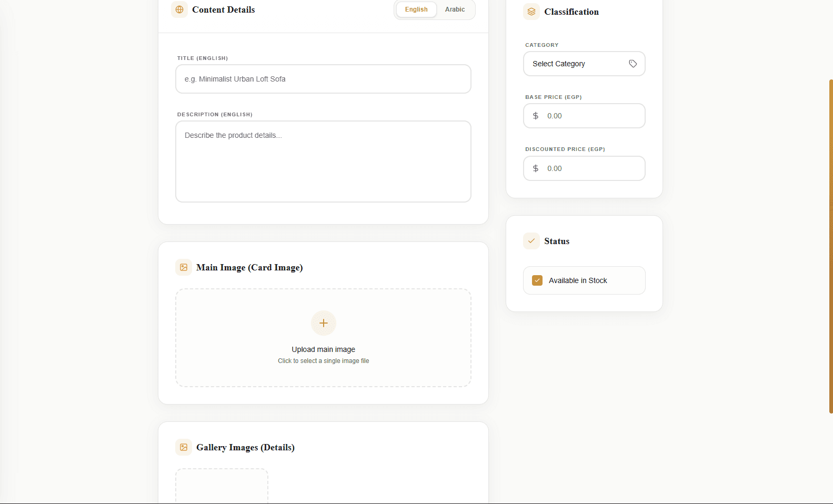Click the 'DESCRIPTION (ENGLISH)' label
The width and height of the screenshot is (833, 504).
click(215, 115)
